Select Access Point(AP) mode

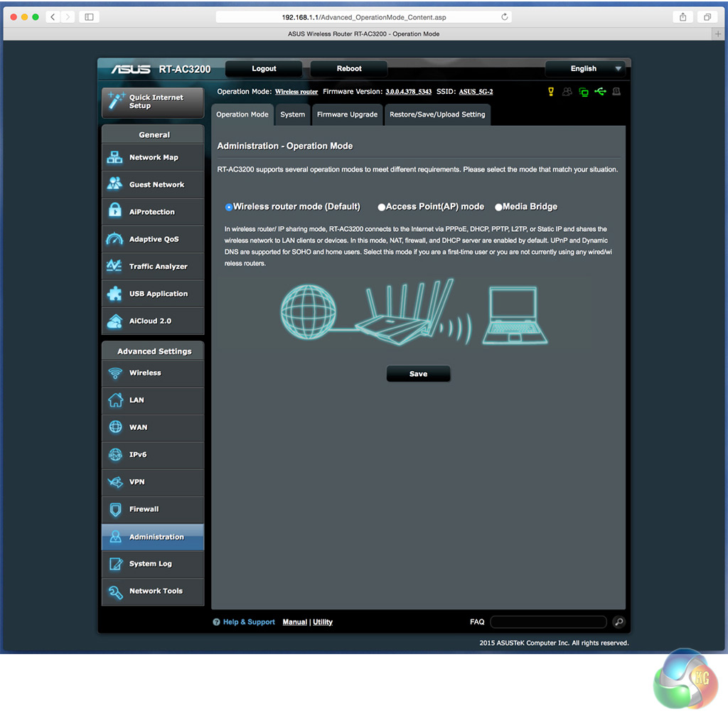coord(381,207)
